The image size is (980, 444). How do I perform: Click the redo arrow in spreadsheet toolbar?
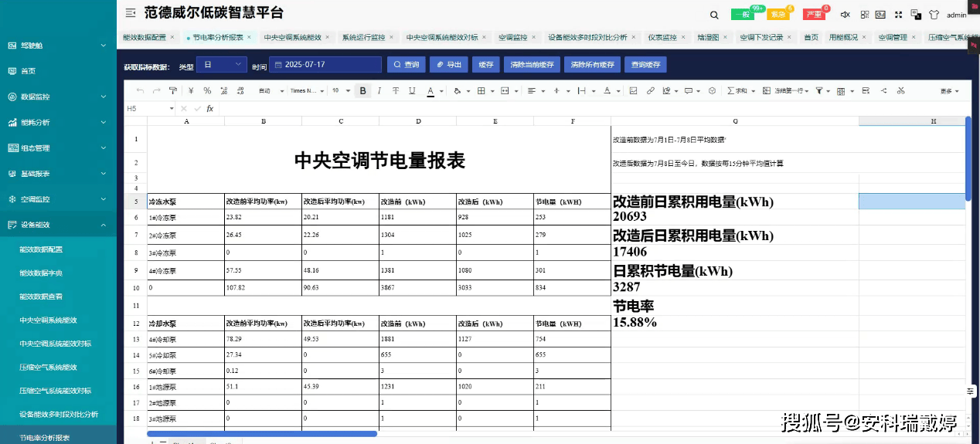pyautogui.click(x=158, y=91)
